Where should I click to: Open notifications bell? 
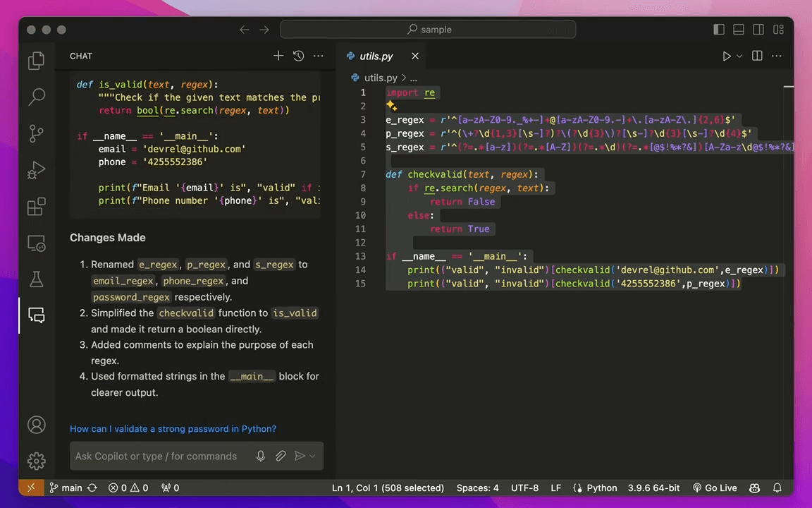777,488
